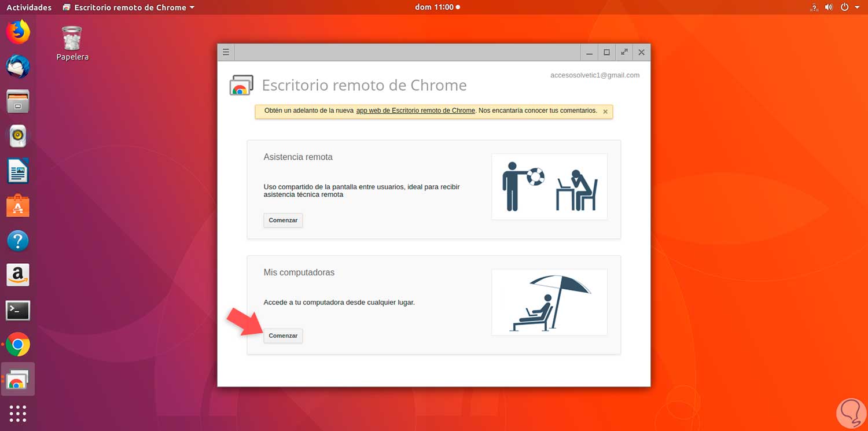Image resolution: width=868 pixels, height=431 pixels.
Task: Open the clock showing dom 11:00
Action: click(x=437, y=8)
